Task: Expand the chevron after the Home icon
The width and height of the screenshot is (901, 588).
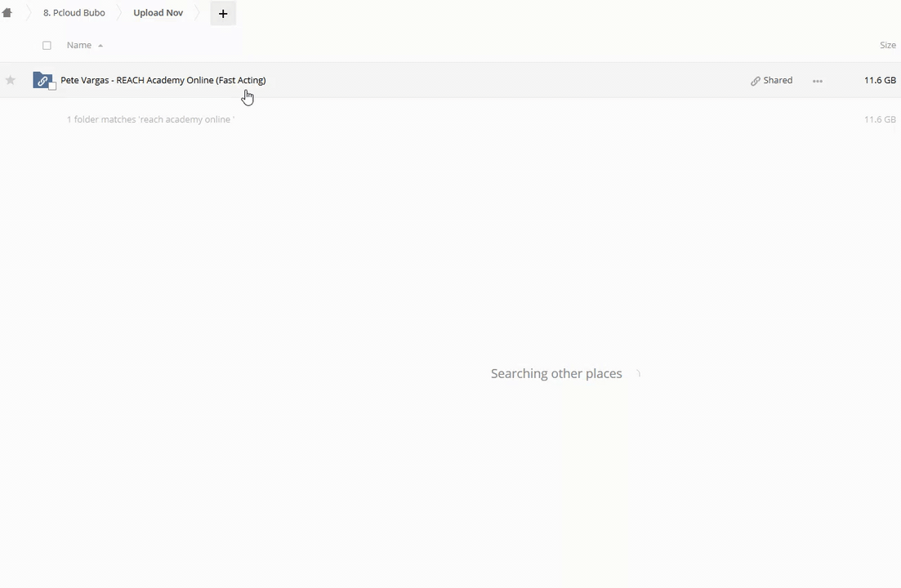Action: (x=28, y=12)
